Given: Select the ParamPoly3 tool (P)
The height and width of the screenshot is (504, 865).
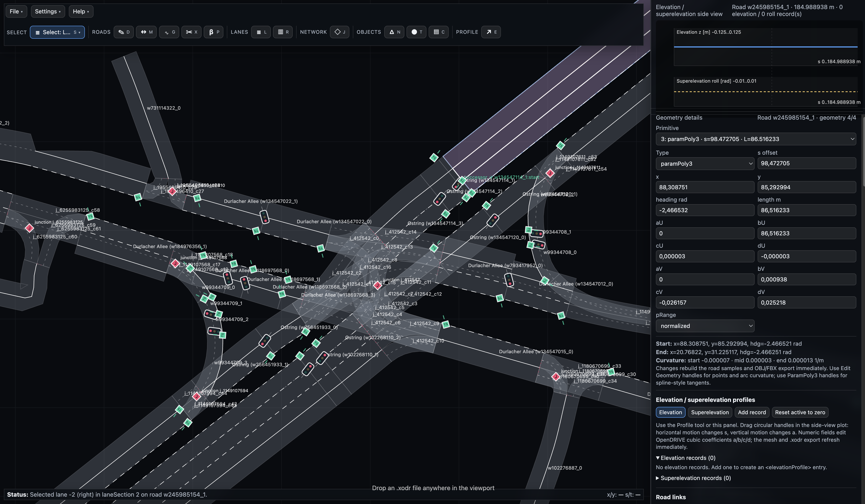Looking at the screenshot, I should (213, 32).
